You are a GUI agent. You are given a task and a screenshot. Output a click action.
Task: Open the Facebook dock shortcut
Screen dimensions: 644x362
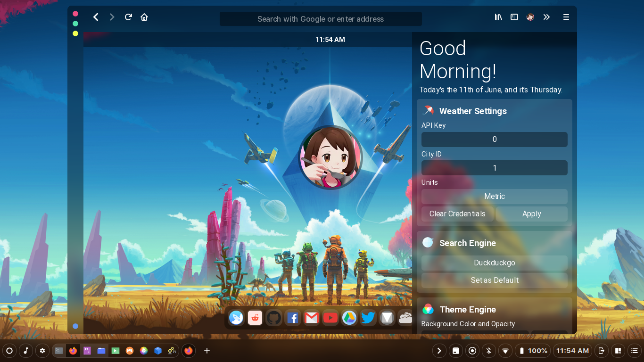click(292, 318)
